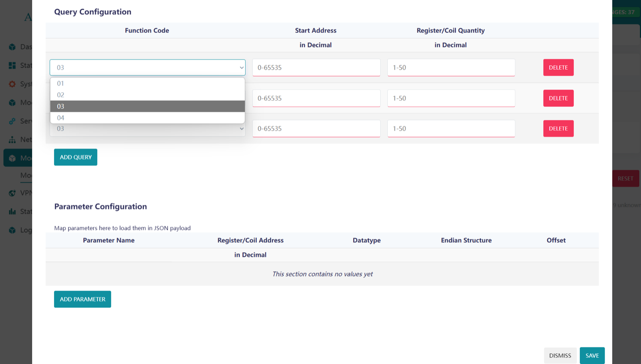Click the first Start Address input field

click(316, 67)
